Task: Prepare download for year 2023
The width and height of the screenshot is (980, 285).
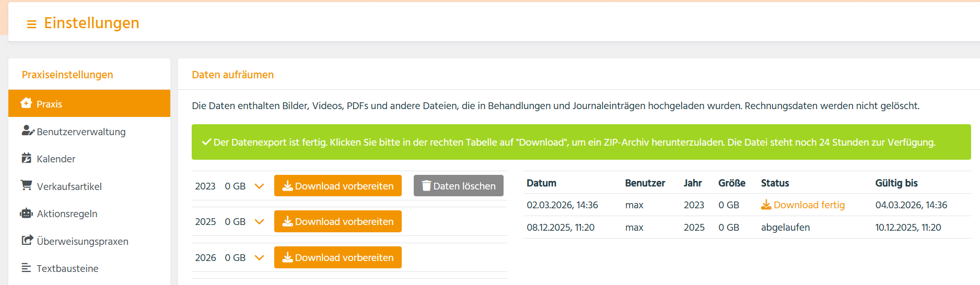Action: 337,186
